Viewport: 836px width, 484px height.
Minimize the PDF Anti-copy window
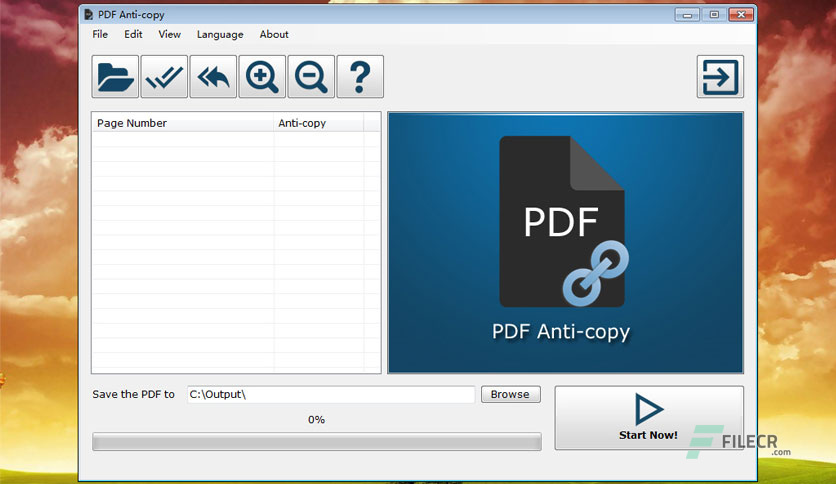687,15
